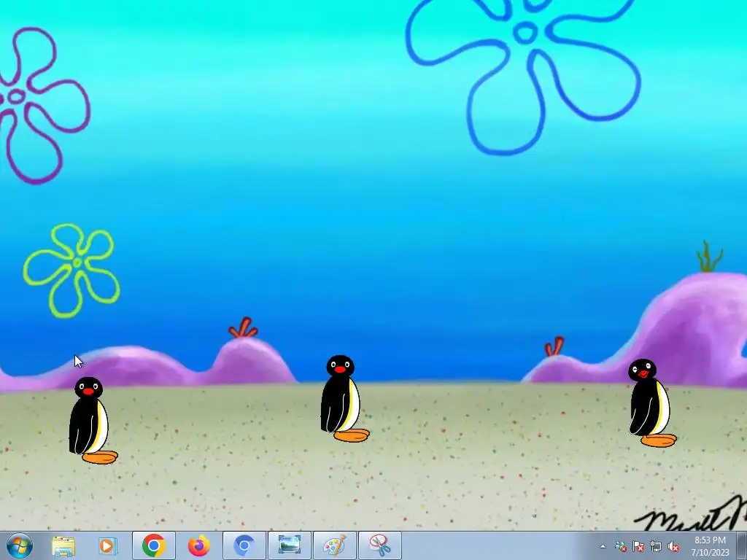Open the clock showing 8:53 PM
The image size is (747, 560).
[710, 546]
